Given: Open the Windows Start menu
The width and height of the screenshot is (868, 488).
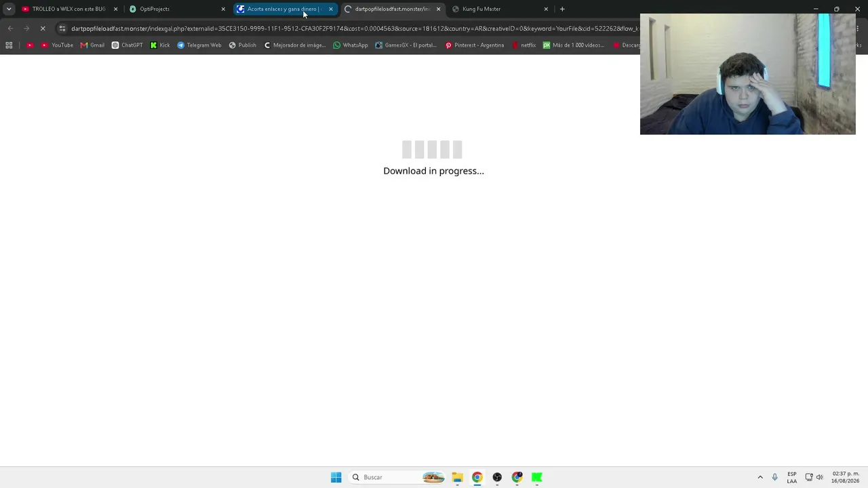Looking at the screenshot, I should click(x=336, y=477).
